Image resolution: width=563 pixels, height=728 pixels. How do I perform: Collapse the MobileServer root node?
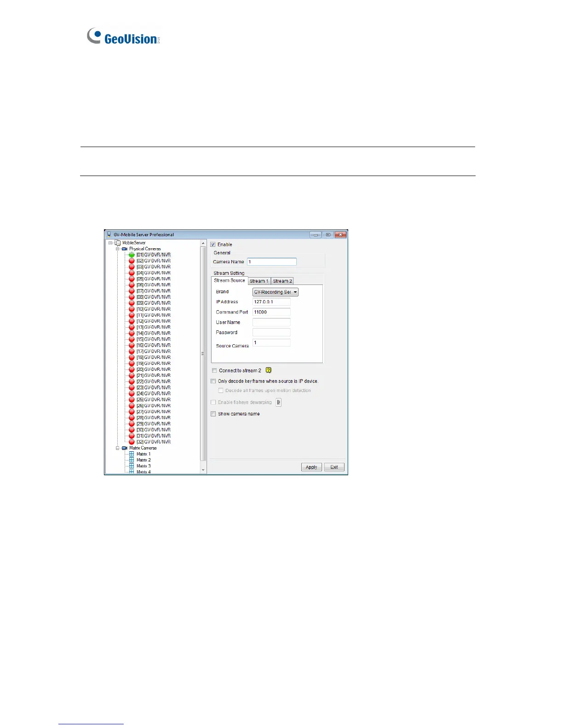point(110,243)
